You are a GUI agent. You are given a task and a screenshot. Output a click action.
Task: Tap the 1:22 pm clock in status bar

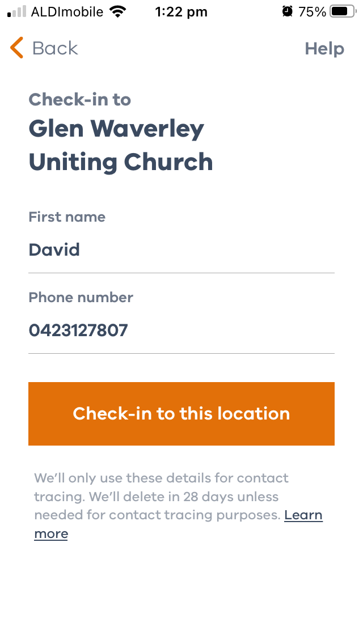(x=181, y=12)
